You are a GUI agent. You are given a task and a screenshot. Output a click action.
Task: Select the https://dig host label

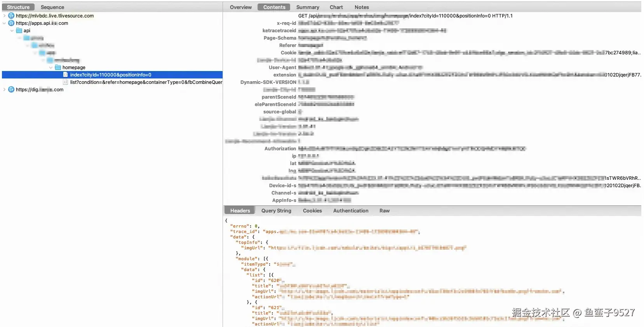(x=40, y=90)
